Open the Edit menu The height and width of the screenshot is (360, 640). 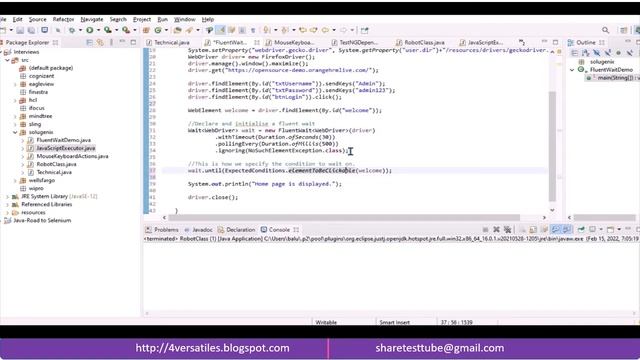point(18,19)
